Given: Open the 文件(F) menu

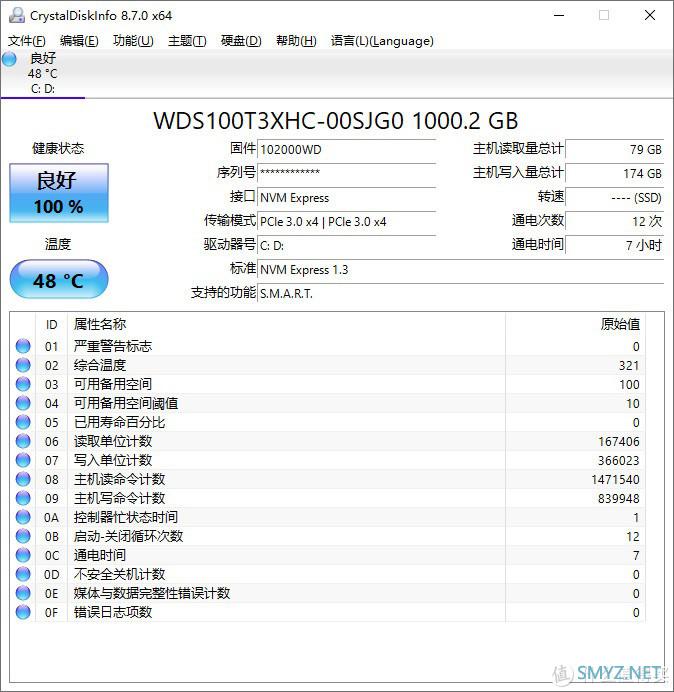Looking at the screenshot, I should coord(26,41).
